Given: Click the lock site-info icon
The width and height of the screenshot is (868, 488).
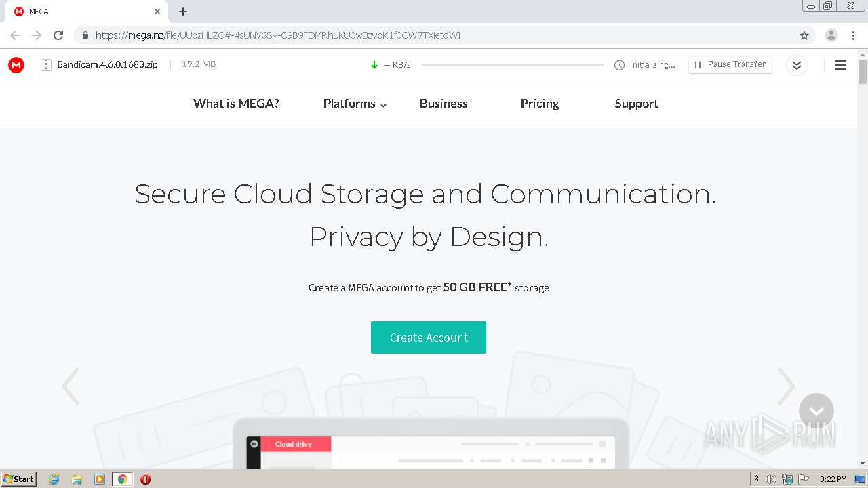Looking at the screenshot, I should click(85, 35).
